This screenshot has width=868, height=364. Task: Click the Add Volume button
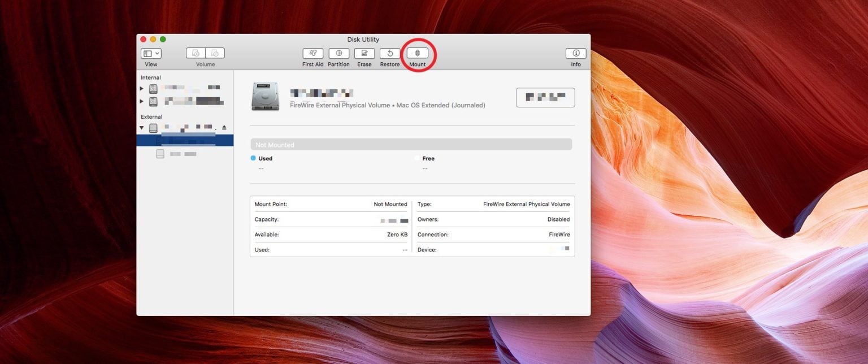point(195,53)
